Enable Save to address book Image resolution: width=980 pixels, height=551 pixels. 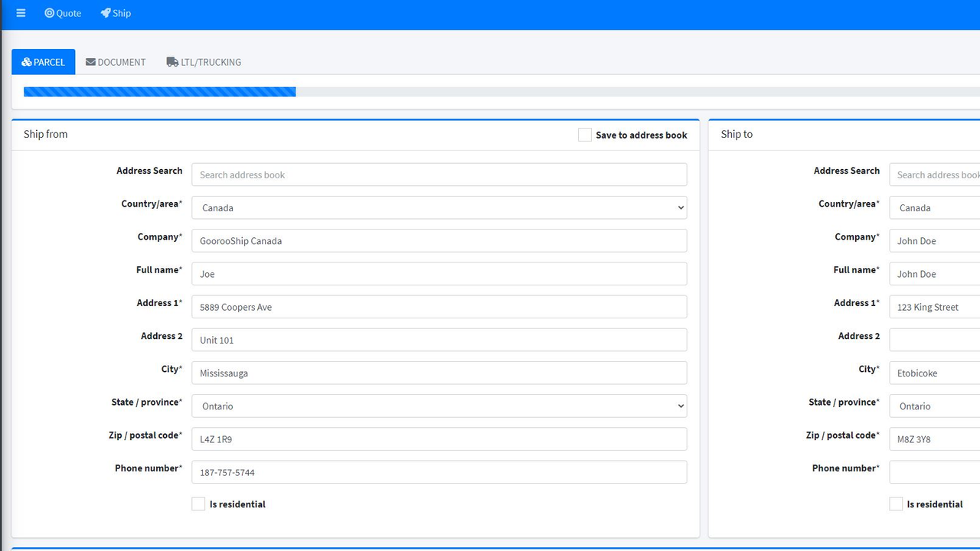584,134
